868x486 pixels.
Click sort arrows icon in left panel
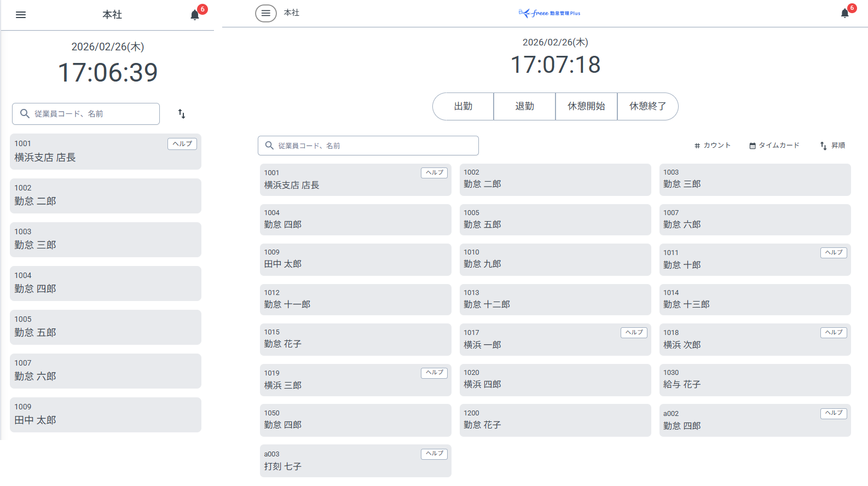click(182, 114)
